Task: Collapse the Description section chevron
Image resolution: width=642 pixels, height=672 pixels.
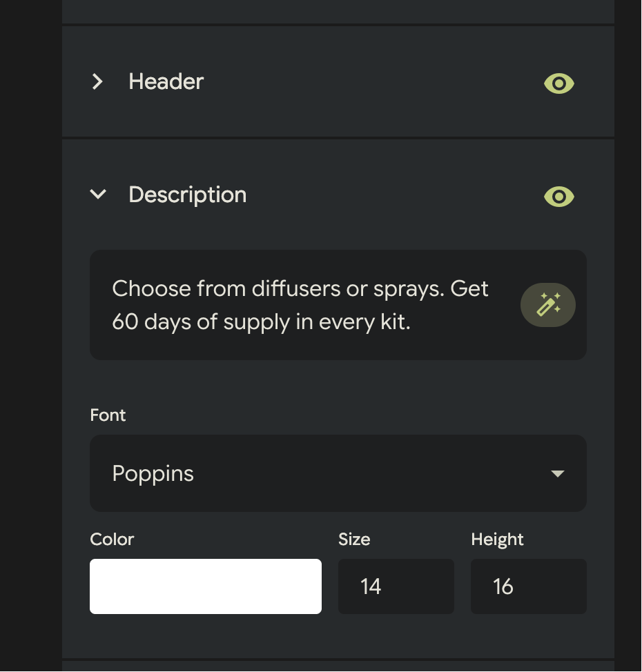Action: click(98, 195)
